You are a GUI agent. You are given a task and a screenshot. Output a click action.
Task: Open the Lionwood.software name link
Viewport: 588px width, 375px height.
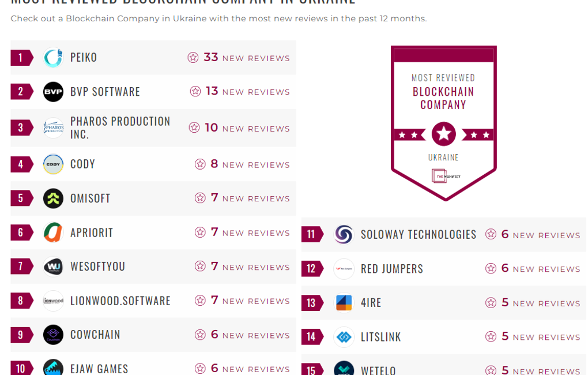[x=120, y=301]
